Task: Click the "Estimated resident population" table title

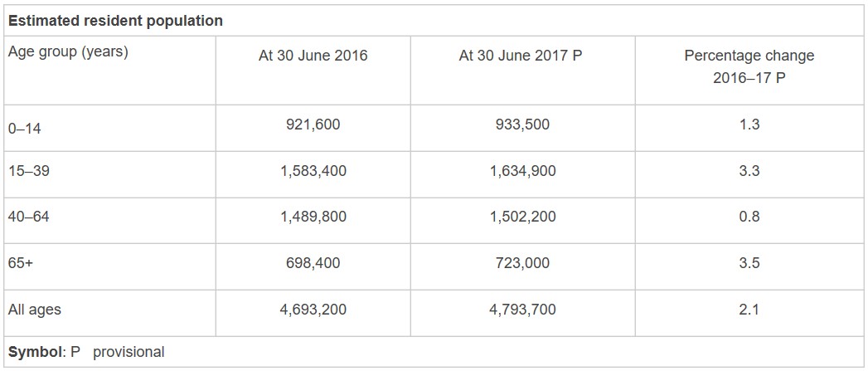Action: (x=115, y=22)
